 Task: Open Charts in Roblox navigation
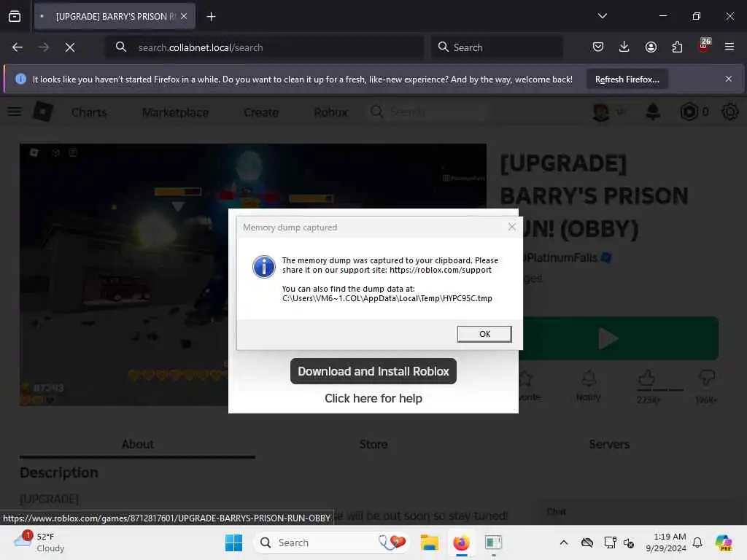(x=89, y=112)
